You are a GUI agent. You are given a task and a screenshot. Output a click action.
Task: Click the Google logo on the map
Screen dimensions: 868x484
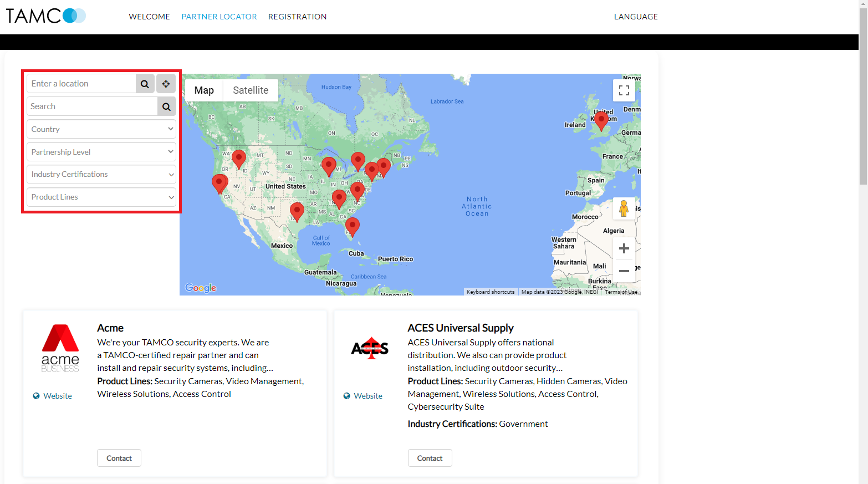200,288
